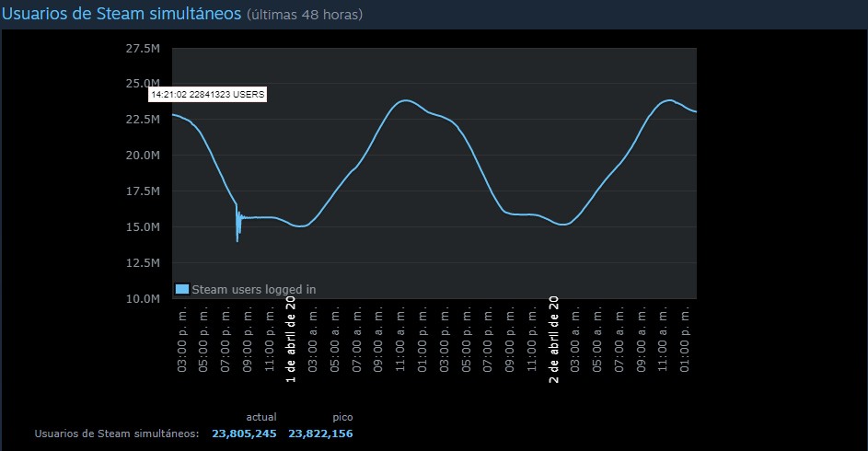Click the 'Steam users logged in' legend label
Image resolution: width=868 pixels, height=451 pixels.
tap(253, 289)
